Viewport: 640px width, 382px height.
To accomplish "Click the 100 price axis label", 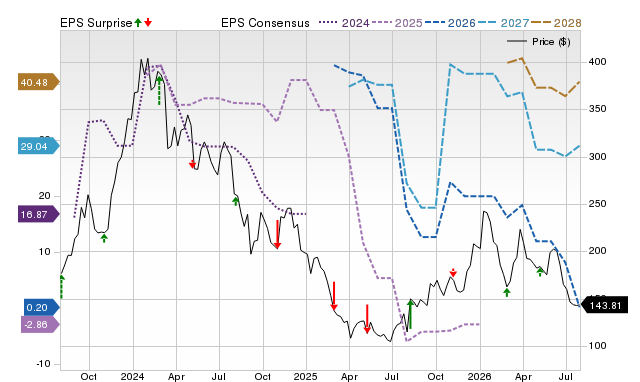I will [597, 346].
